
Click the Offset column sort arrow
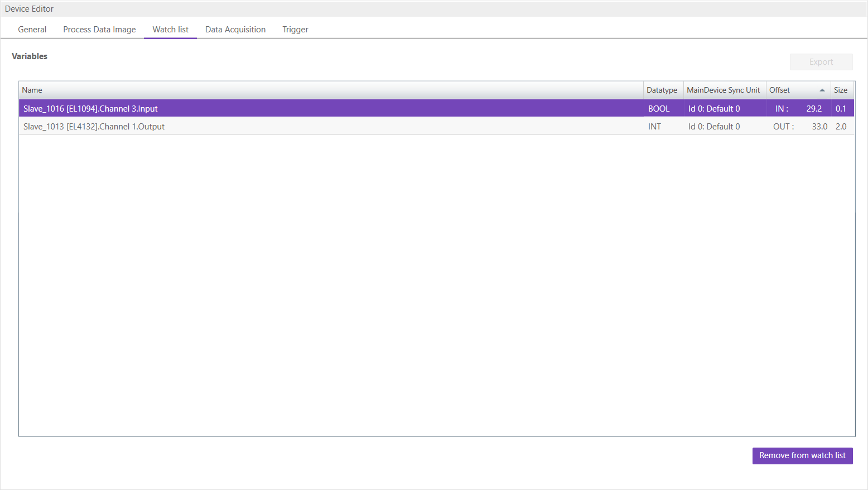pyautogui.click(x=822, y=89)
